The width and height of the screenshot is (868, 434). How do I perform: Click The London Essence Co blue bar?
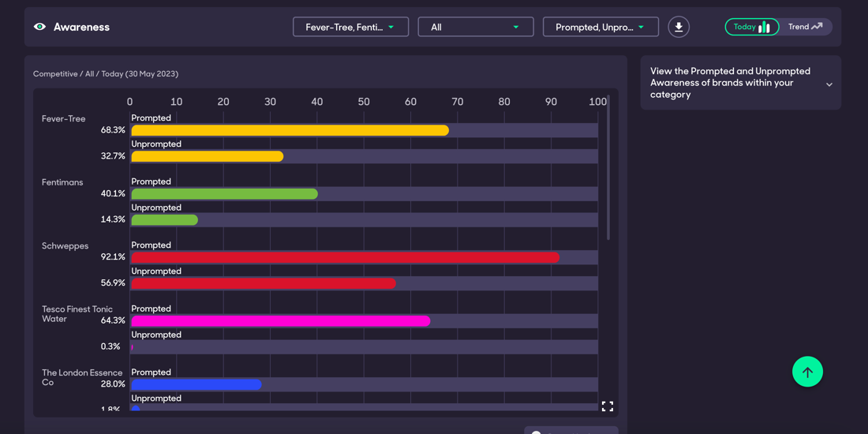[x=196, y=384]
